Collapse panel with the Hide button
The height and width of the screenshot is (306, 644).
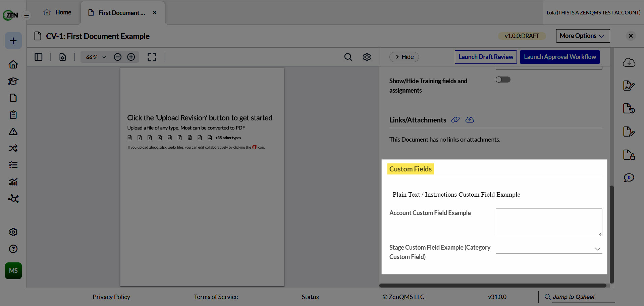click(x=404, y=57)
